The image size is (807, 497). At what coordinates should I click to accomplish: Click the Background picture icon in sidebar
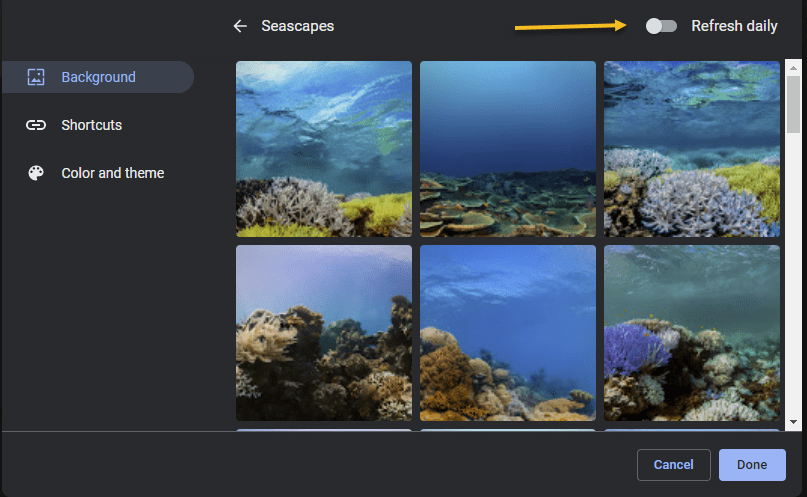(x=36, y=77)
